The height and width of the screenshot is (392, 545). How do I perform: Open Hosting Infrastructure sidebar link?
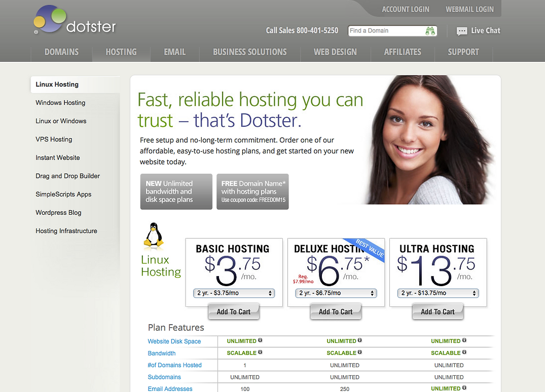(x=66, y=231)
